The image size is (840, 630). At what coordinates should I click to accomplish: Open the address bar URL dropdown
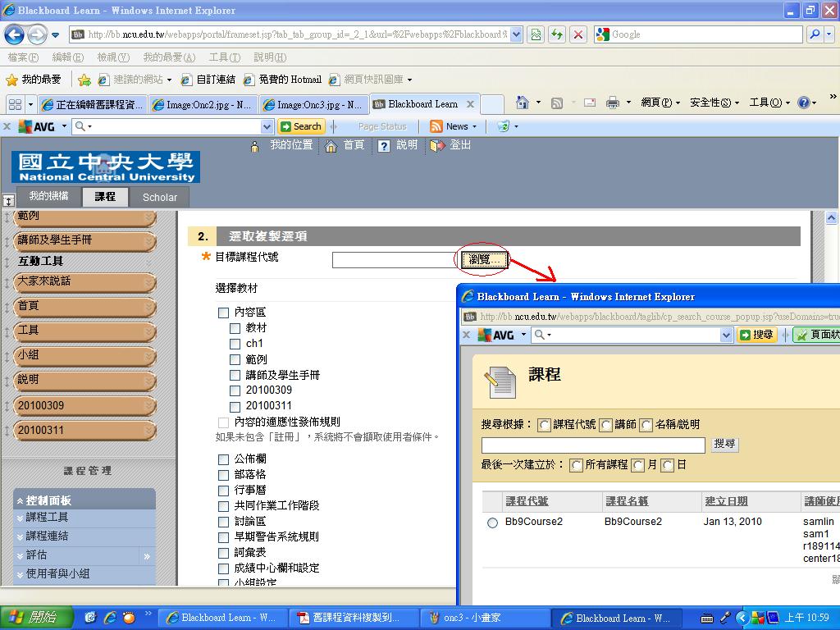[x=516, y=34]
